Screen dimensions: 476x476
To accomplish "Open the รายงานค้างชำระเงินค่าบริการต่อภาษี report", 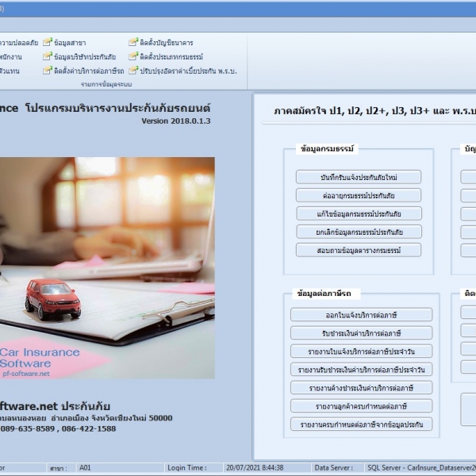I will 361,388.
